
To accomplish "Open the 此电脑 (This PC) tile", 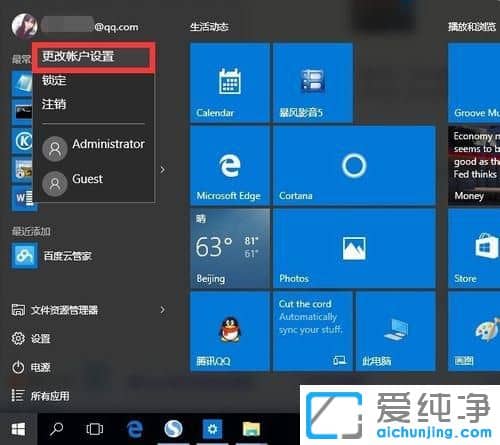I will click(396, 331).
